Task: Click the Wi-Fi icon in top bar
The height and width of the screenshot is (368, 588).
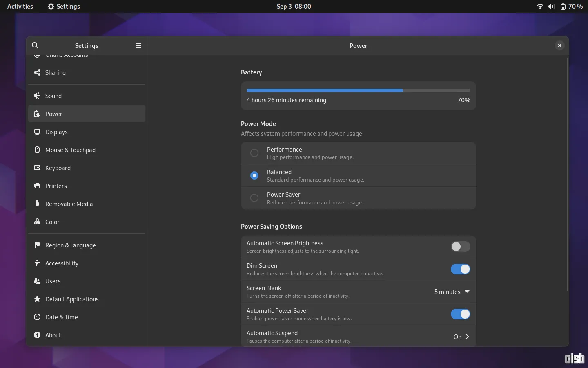Action: click(540, 7)
